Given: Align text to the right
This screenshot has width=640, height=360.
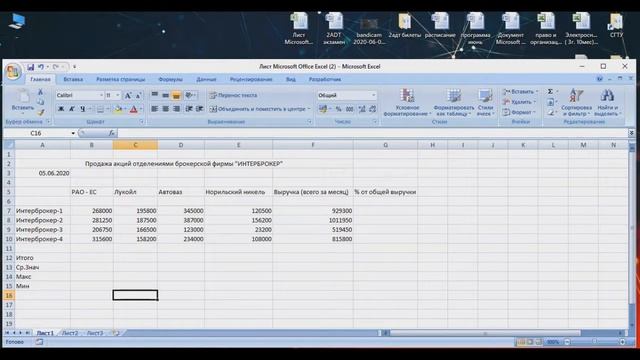Looking at the screenshot, I should [176, 109].
